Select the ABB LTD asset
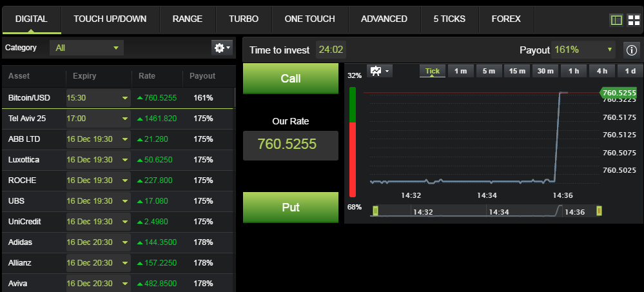 click(24, 139)
